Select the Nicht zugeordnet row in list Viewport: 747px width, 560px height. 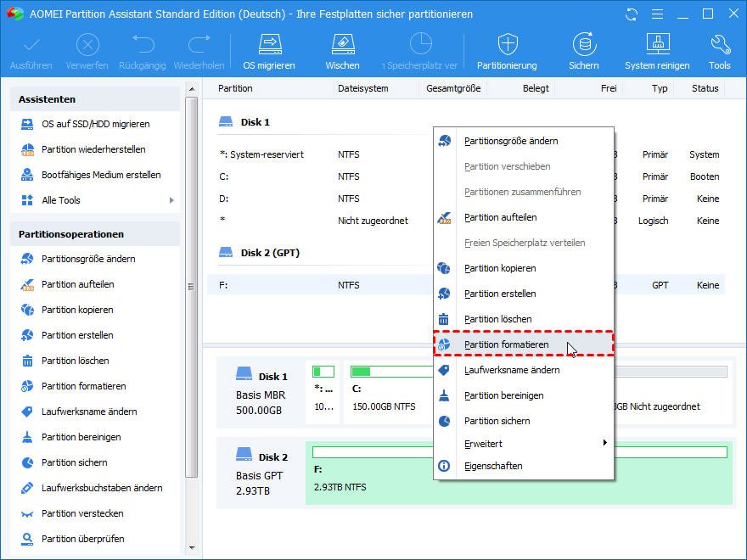[466, 221]
